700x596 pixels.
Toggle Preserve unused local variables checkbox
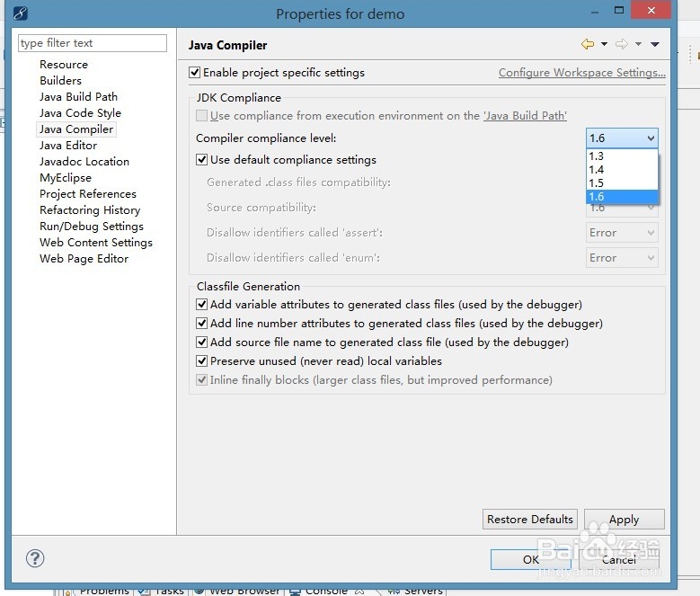[x=201, y=360]
